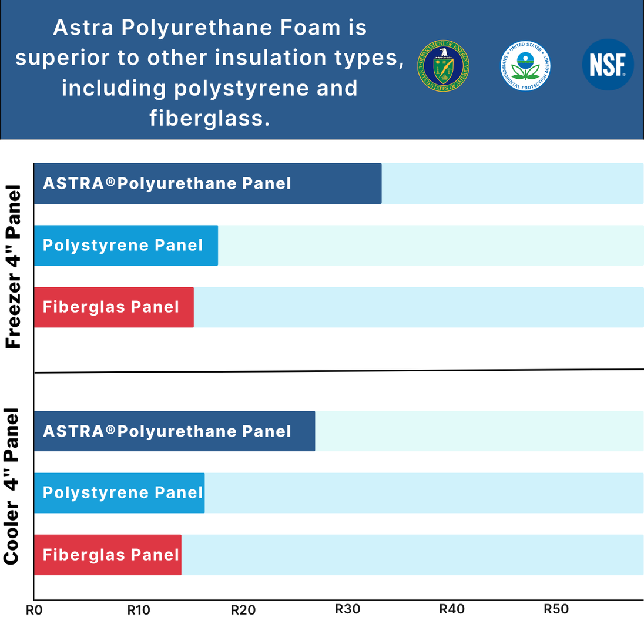Click the Department of Energy seal
The height and width of the screenshot is (644, 644).
tap(443, 66)
